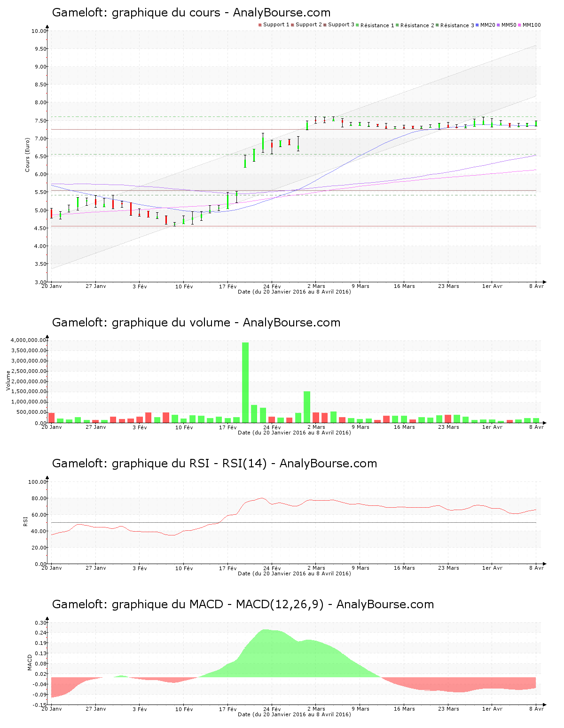The width and height of the screenshot is (564, 728).
Task: Select the Résistance 3 legend entry
Action: point(455,25)
